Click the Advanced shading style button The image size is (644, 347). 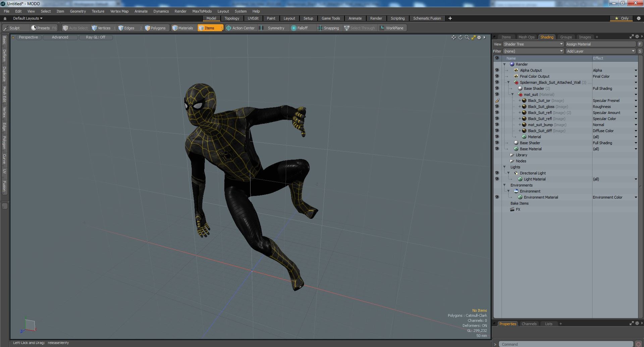(x=60, y=37)
